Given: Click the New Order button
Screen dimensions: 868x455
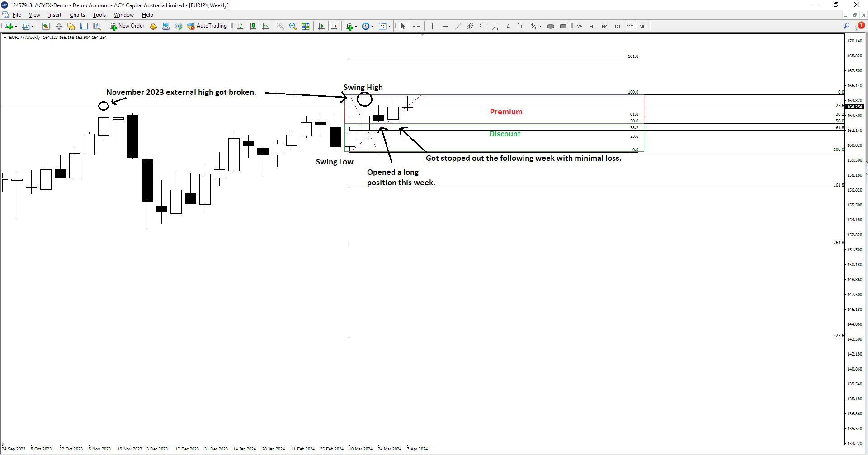Looking at the screenshot, I should [x=127, y=26].
